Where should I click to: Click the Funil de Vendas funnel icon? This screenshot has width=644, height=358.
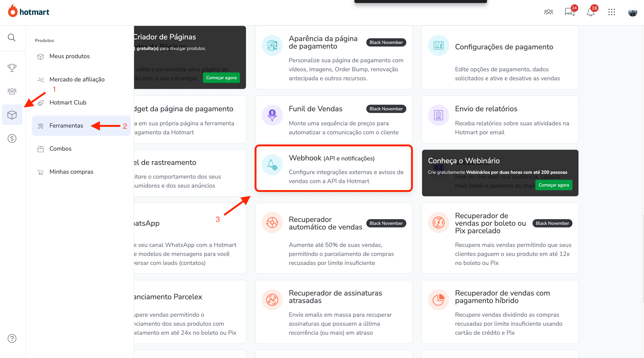point(272,115)
